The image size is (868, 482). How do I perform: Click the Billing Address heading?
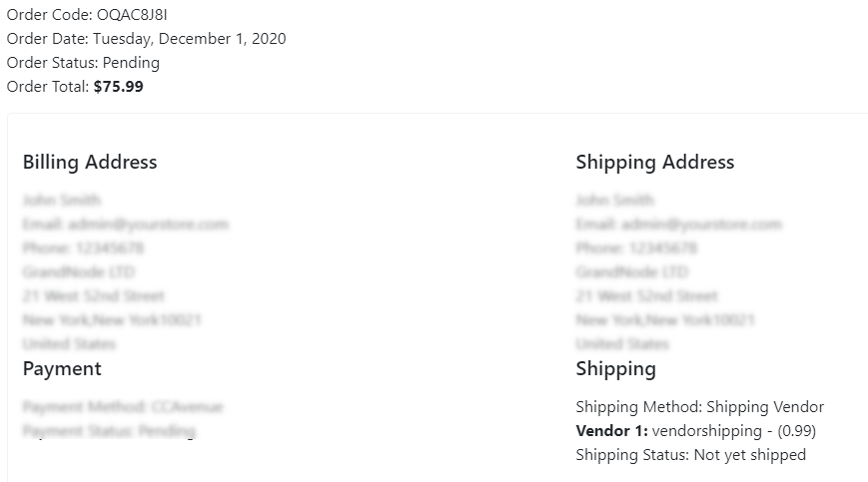click(x=90, y=162)
